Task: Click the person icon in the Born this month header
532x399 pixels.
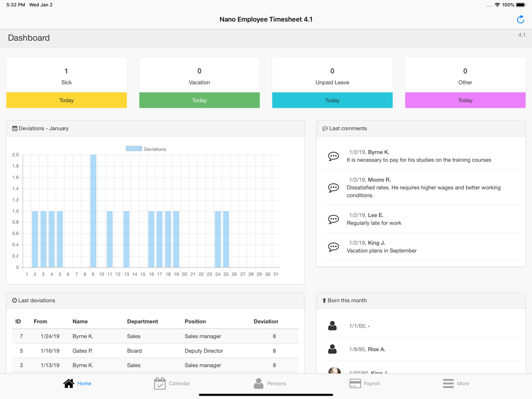Action: (x=324, y=300)
